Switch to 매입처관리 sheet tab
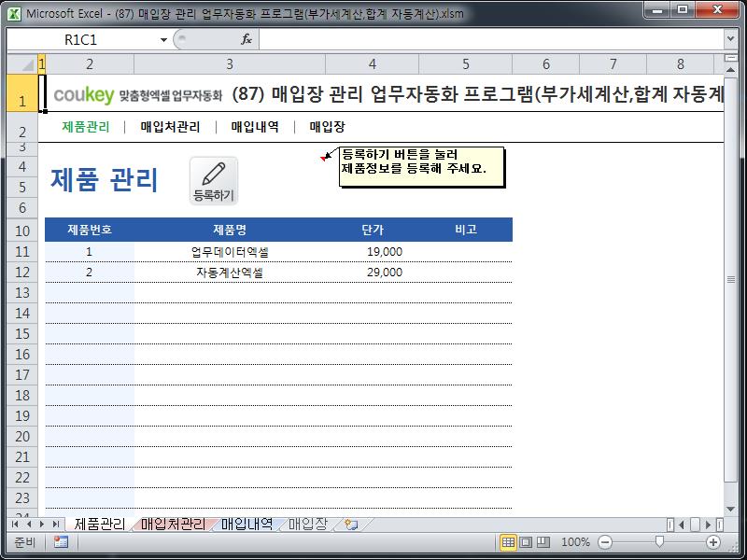The height and width of the screenshot is (560, 747). 173,525
